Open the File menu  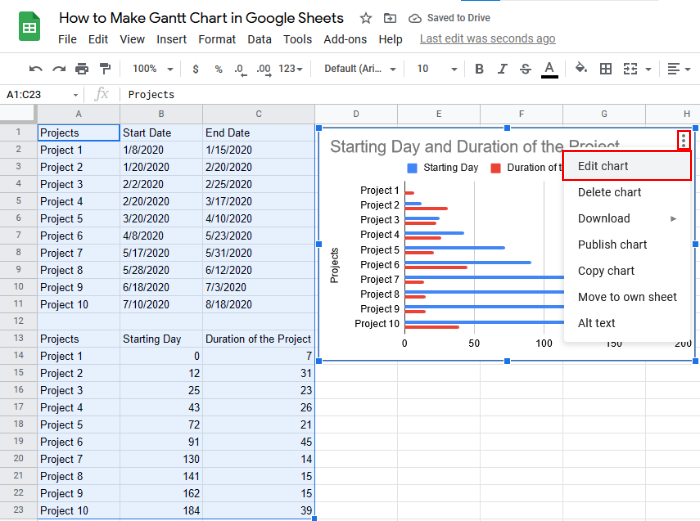[x=67, y=39]
